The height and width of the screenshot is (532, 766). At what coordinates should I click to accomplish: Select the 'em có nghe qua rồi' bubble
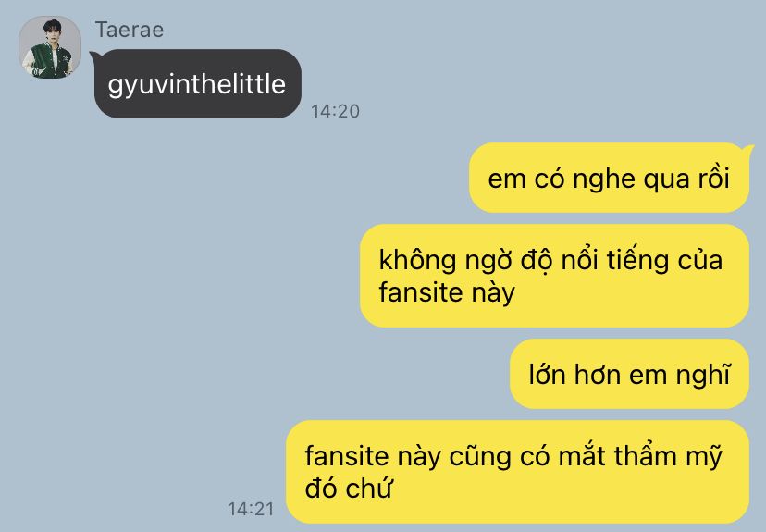(609, 178)
